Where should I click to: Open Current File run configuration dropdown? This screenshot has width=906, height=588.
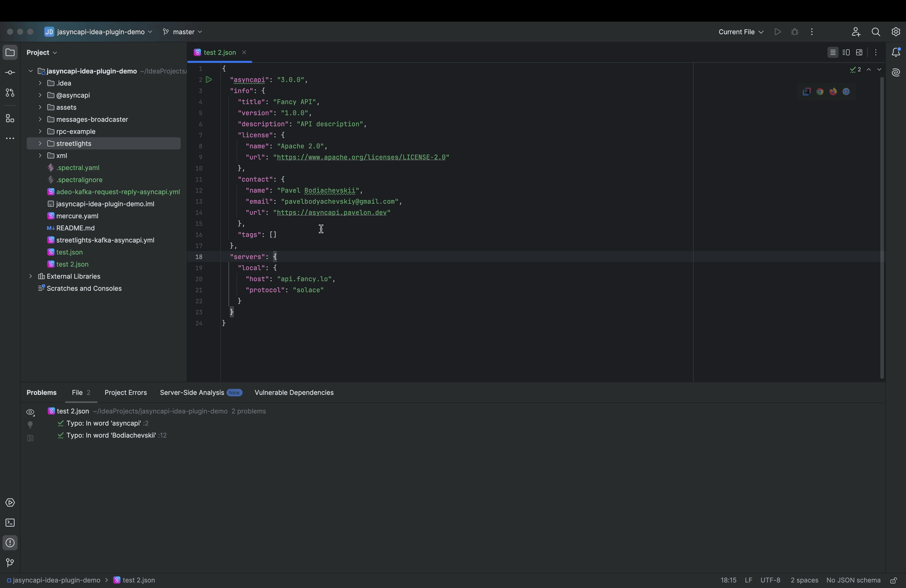pyautogui.click(x=741, y=32)
